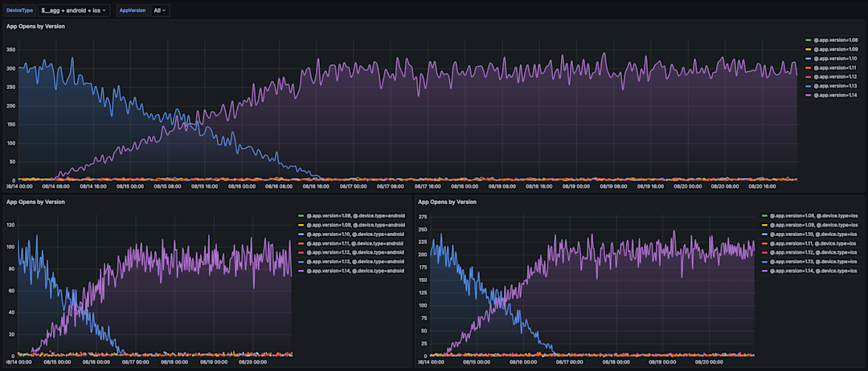
Task: Click the orange swatch for @.app.version=1.11 in the aggregate legend
Action: pyautogui.click(x=808, y=68)
